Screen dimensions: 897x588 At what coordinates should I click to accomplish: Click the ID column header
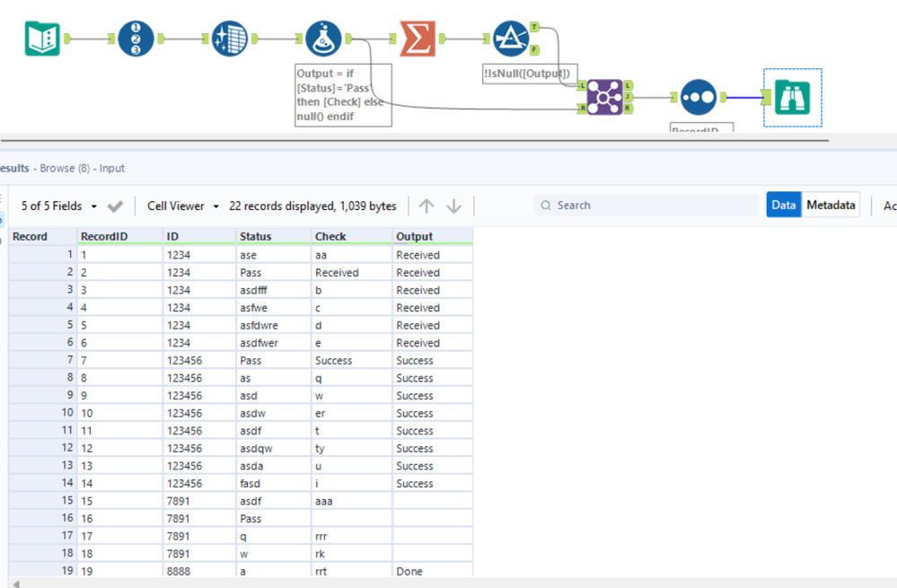point(199,236)
